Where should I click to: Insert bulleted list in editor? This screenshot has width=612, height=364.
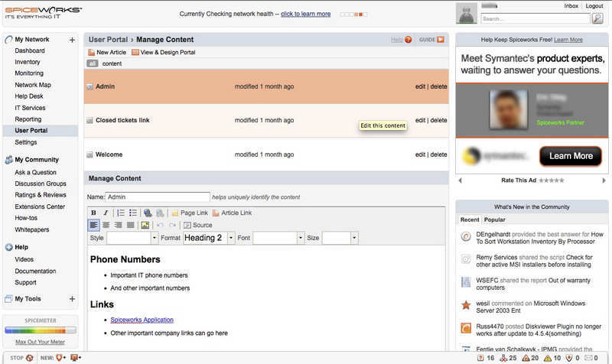pyautogui.click(x=132, y=213)
